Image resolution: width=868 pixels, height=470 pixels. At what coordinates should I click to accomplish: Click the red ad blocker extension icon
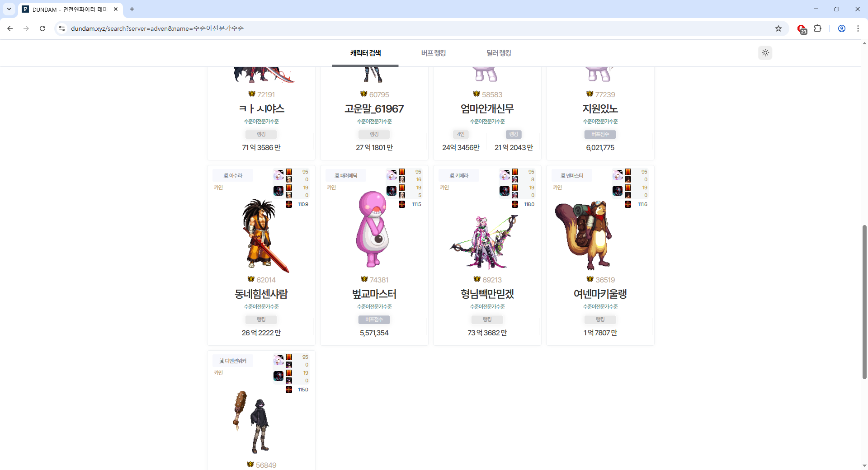pos(802,29)
